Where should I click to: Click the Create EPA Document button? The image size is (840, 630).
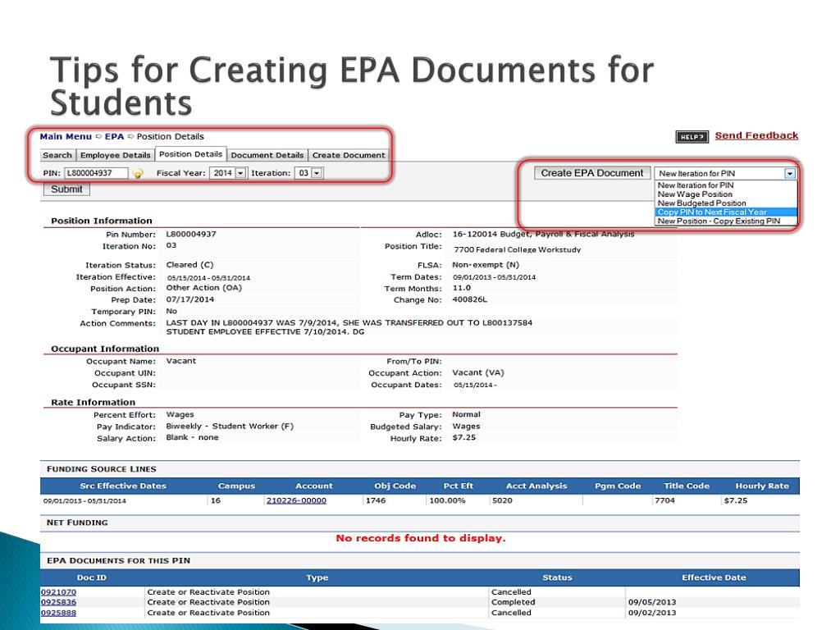point(591,172)
